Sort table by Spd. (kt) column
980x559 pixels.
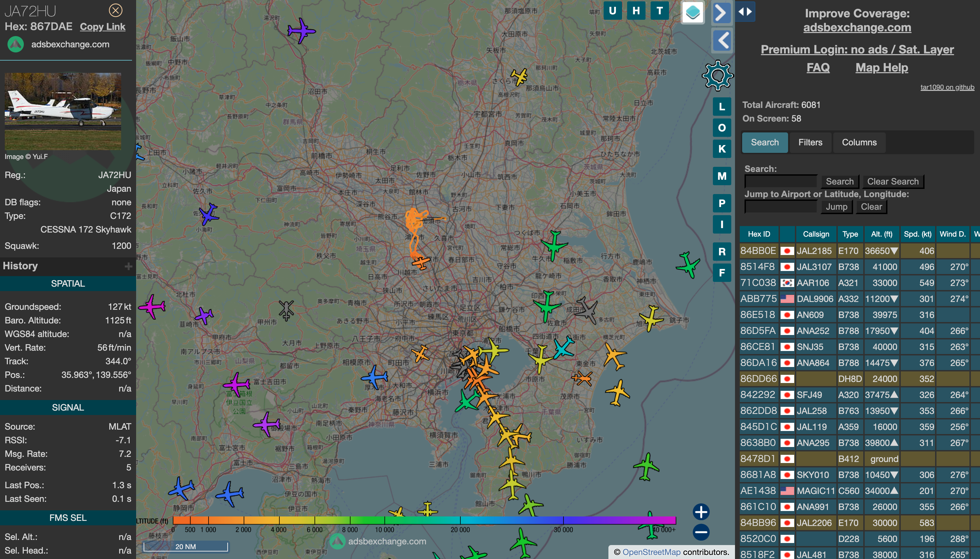[x=917, y=234]
